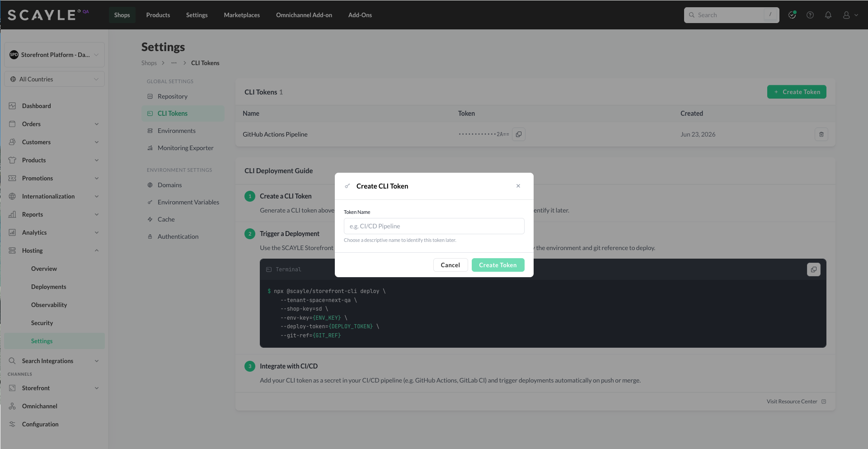Click the Domains globe icon
The width and height of the screenshot is (868, 449).
[x=150, y=185]
